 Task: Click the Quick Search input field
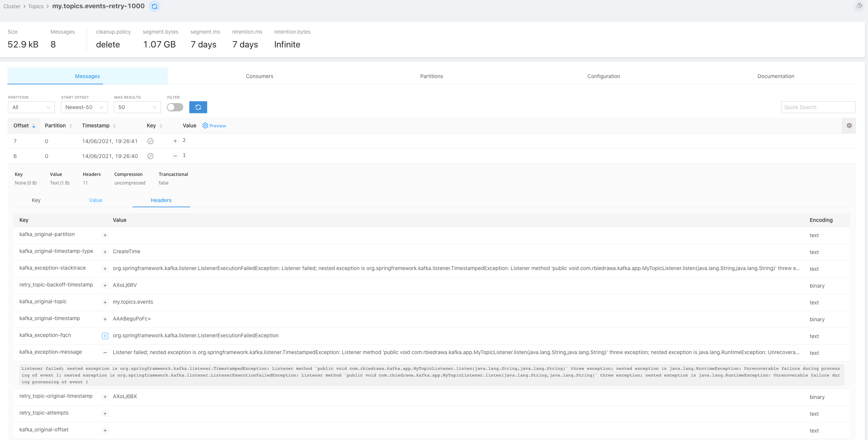pyautogui.click(x=818, y=107)
